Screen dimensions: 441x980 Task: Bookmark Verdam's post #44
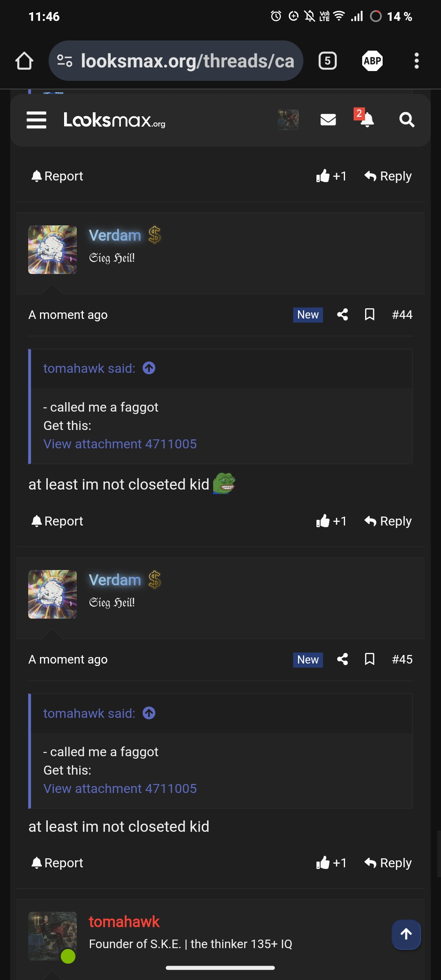click(x=369, y=315)
